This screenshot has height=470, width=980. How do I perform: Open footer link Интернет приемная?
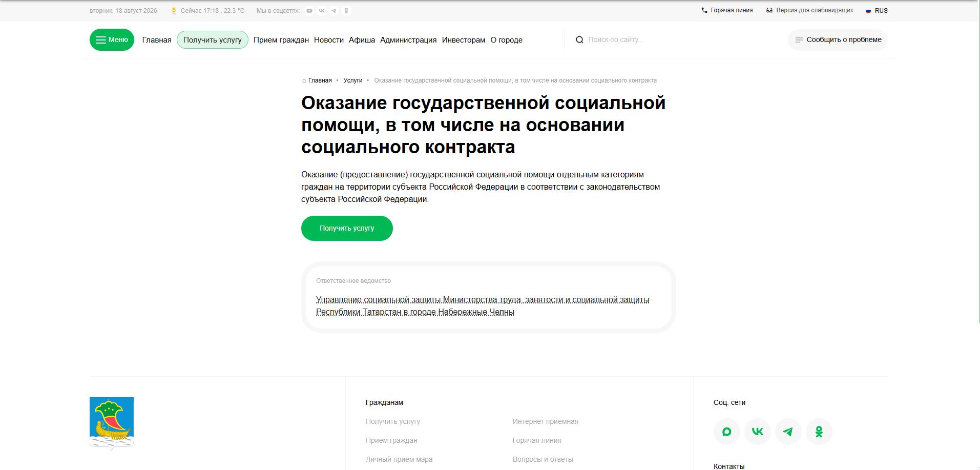pos(546,421)
